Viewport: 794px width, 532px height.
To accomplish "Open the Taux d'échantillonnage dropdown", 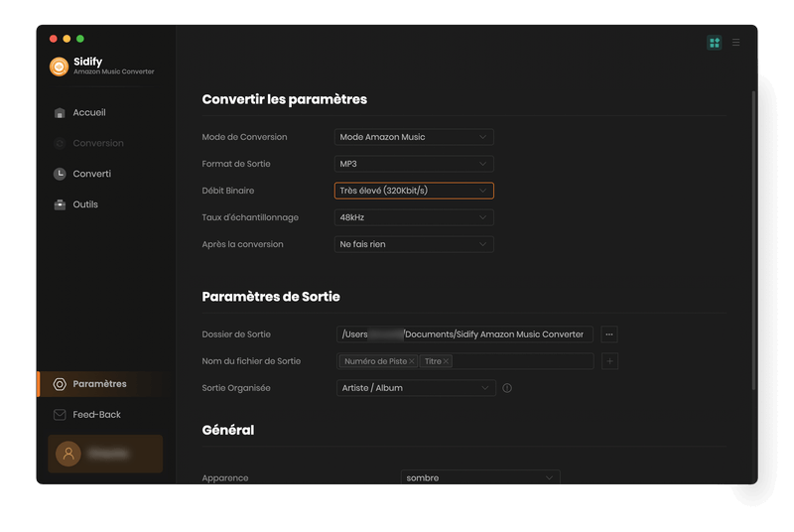I will click(414, 217).
